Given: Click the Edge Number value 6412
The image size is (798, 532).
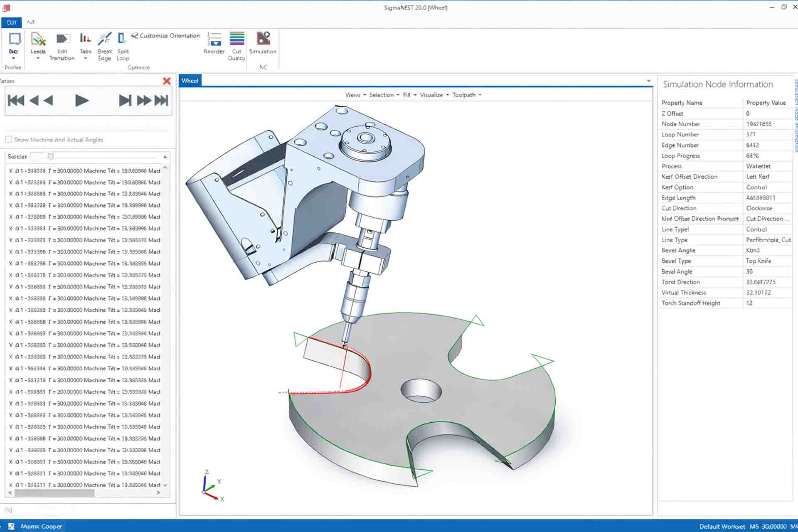Looking at the screenshot, I should 752,145.
